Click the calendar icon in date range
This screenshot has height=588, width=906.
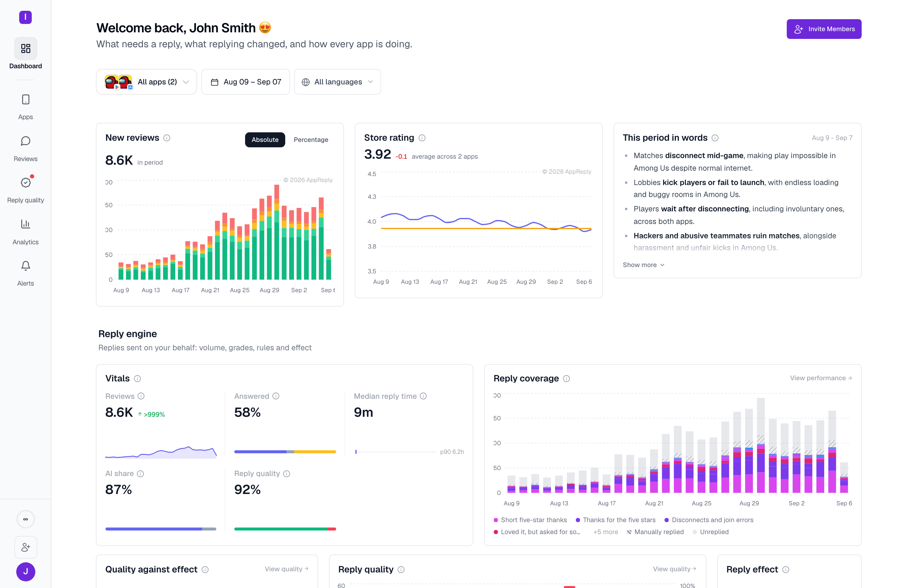pyautogui.click(x=215, y=82)
